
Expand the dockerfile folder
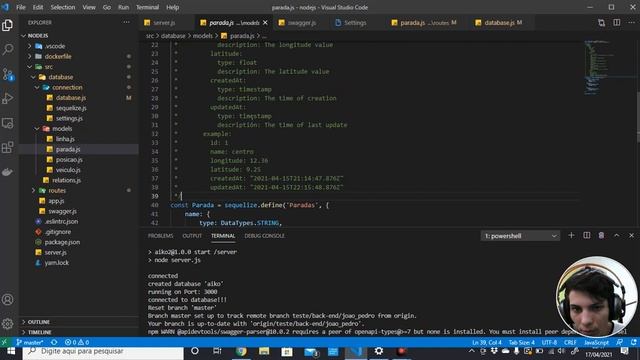[x=58, y=56]
